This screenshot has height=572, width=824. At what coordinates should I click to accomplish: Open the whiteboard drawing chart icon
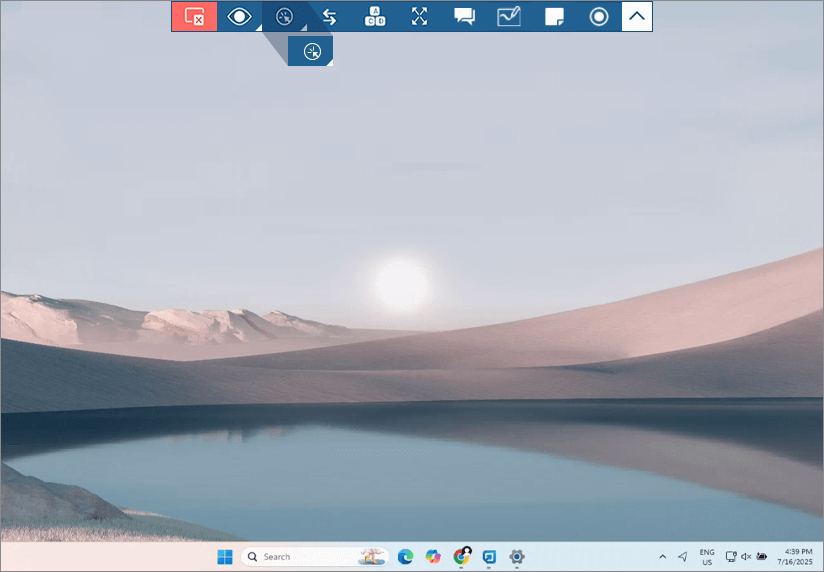click(x=509, y=17)
